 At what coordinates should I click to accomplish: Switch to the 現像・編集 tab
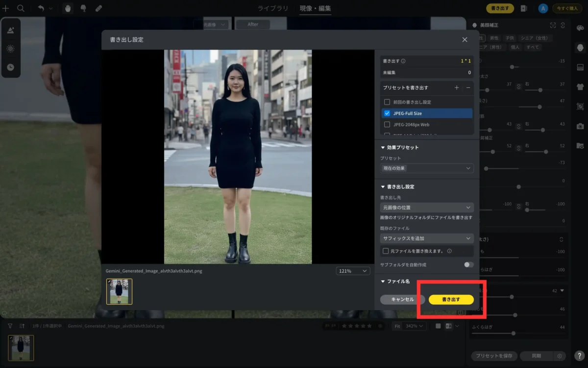316,8
